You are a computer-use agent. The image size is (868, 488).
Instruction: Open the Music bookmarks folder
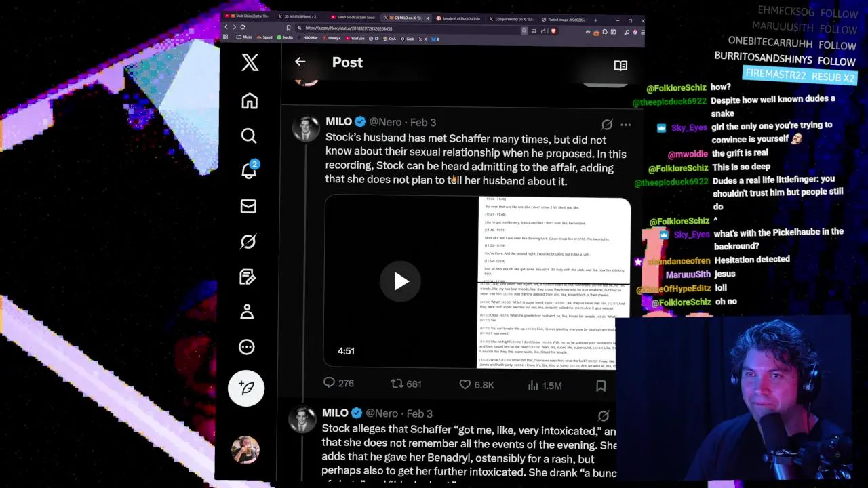click(x=244, y=37)
